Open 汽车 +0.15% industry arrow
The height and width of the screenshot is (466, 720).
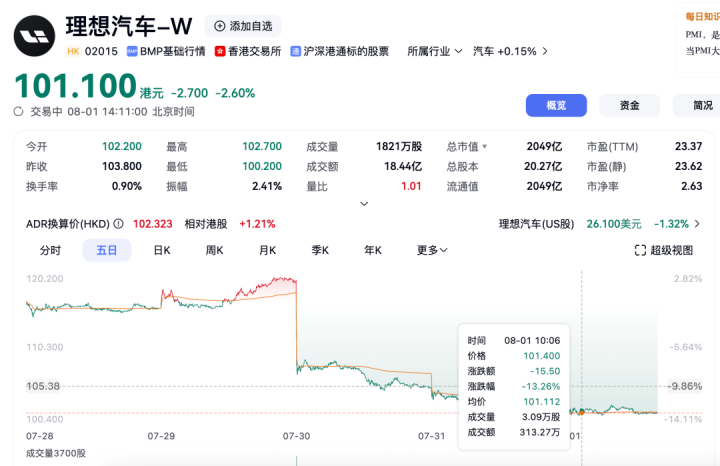tap(545, 51)
